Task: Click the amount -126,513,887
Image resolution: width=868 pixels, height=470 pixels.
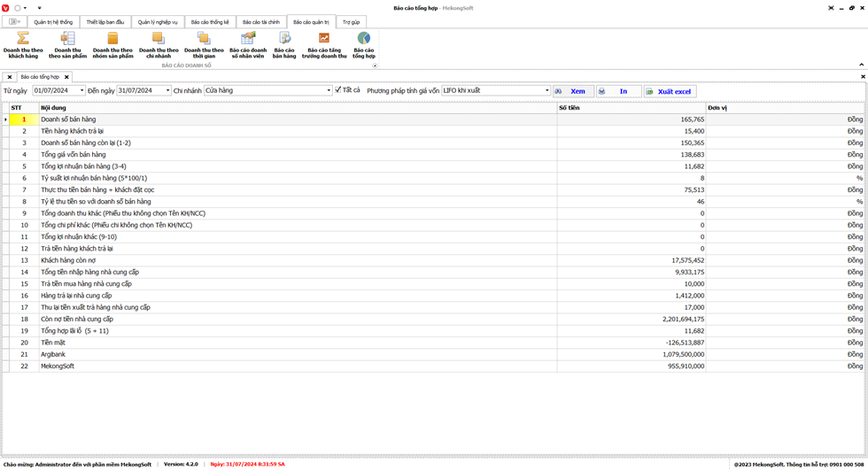Action: [x=685, y=343]
